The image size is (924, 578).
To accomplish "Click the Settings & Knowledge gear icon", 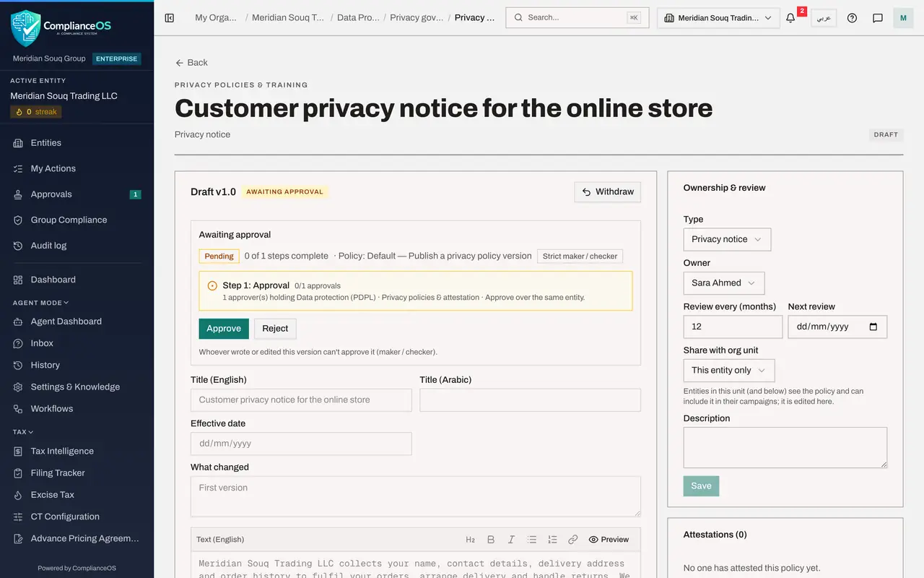I will 18,387.
